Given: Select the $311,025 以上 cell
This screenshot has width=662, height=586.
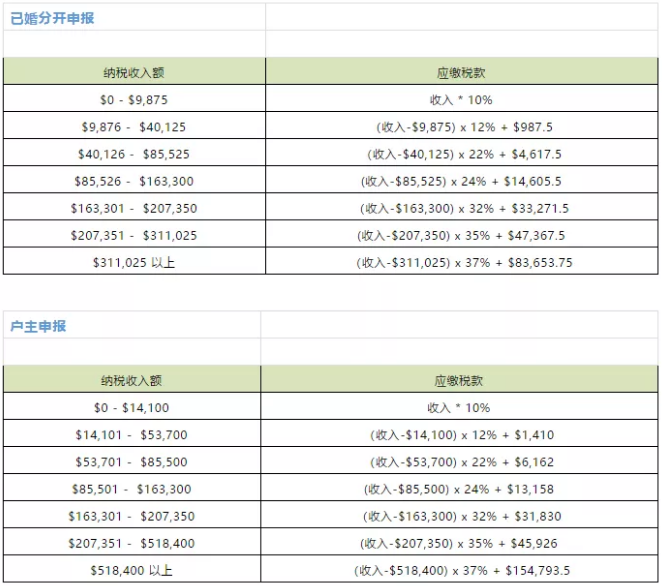Looking at the screenshot, I should point(133,263).
